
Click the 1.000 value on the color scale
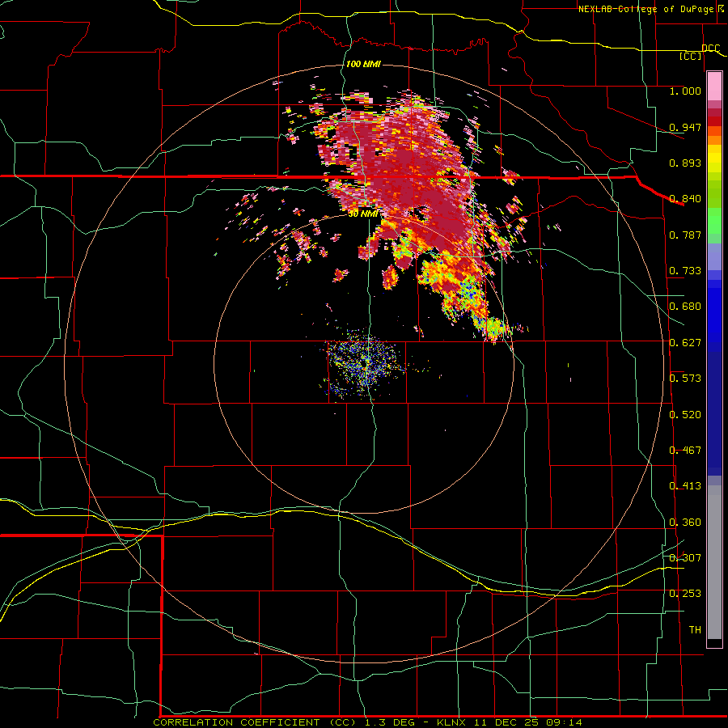pos(685,91)
